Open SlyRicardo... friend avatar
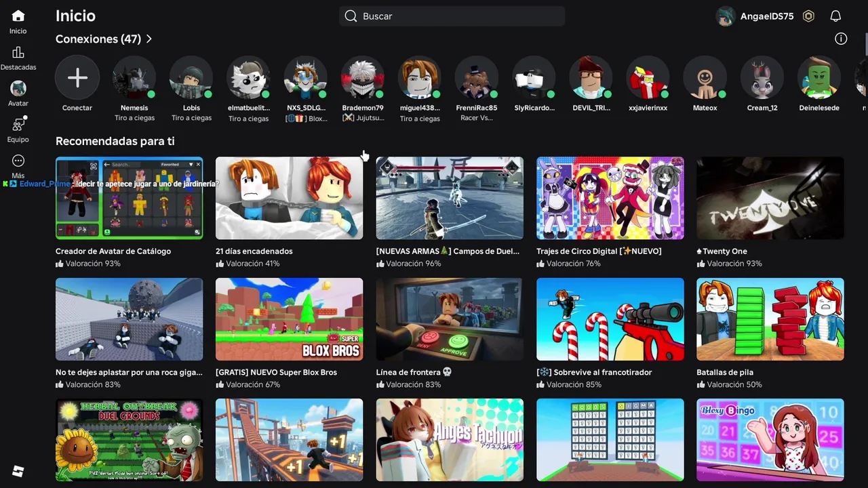 pos(534,77)
